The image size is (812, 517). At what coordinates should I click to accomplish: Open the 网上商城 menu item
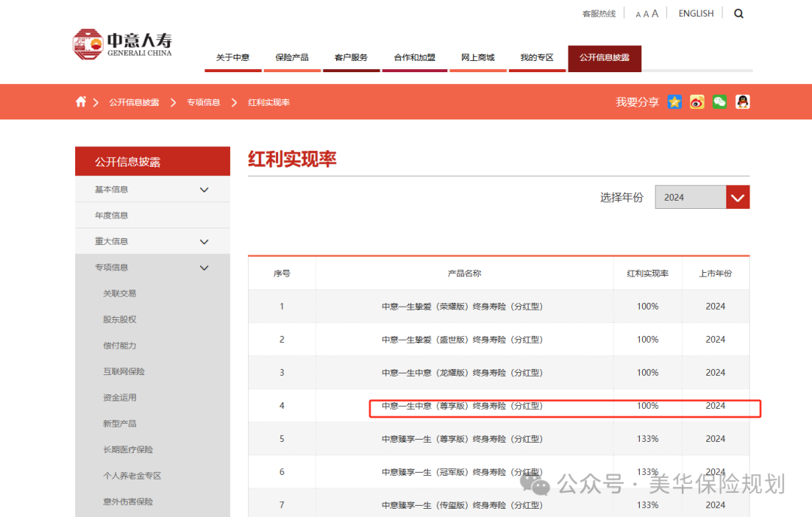[x=477, y=56]
